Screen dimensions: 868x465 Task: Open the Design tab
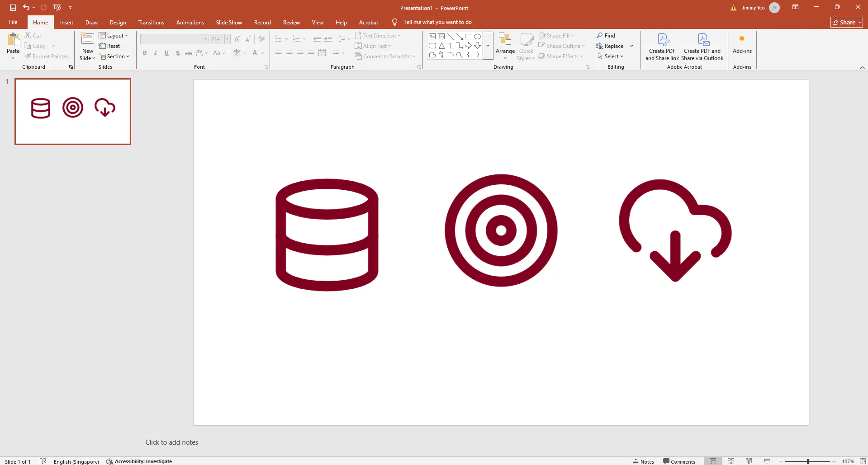click(118, 22)
